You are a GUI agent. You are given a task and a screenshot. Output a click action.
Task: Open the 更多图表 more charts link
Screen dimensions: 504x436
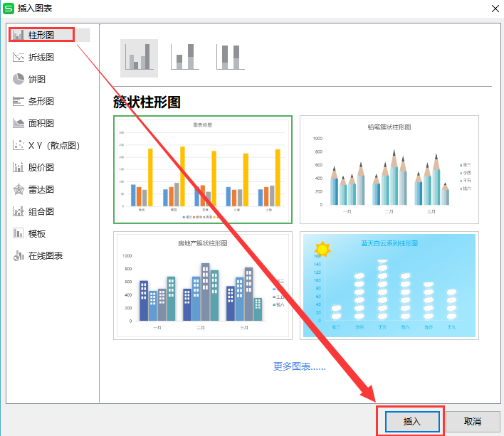[300, 367]
